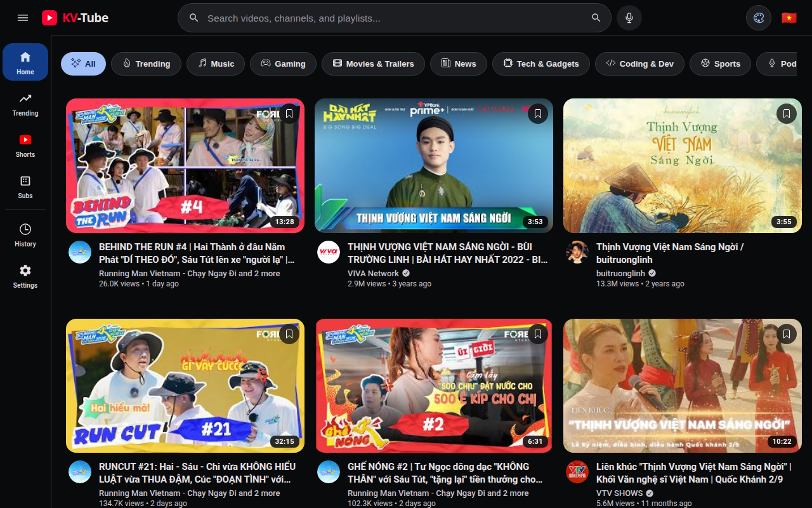Go to Home in sidebar
This screenshot has height=508, width=812.
(x=25, y=62)
